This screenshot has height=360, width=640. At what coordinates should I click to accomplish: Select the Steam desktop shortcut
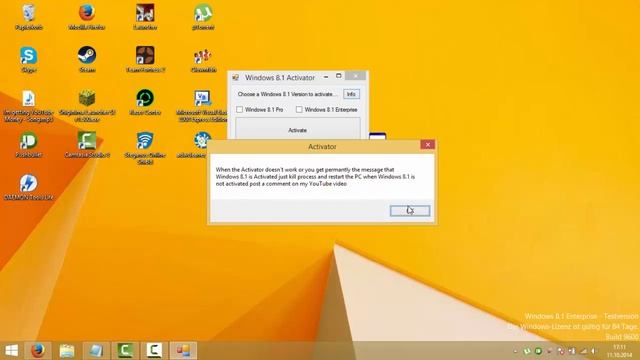click(87, 60)
